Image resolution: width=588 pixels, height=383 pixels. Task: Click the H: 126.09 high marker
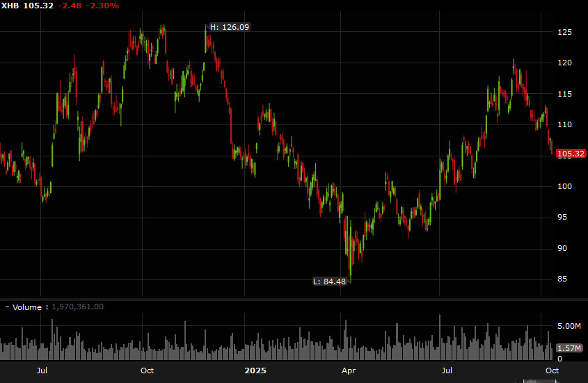(x=229, y=27)
